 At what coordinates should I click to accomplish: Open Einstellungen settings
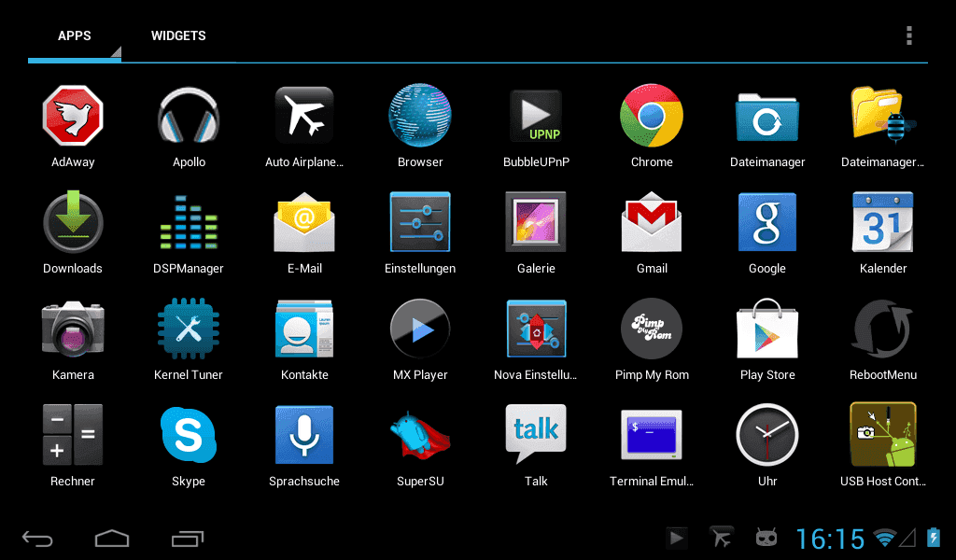click(420, 222)
